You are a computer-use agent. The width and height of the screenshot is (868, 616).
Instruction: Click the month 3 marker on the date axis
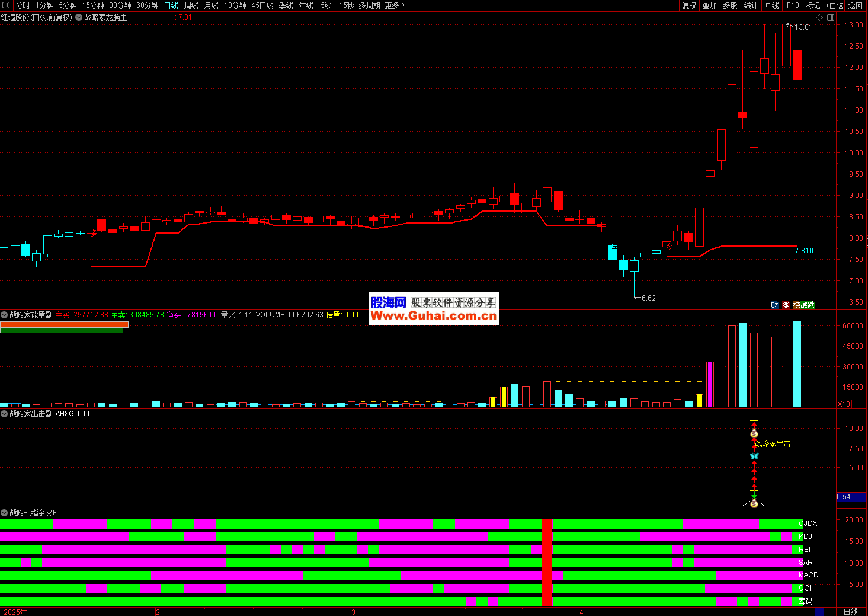pos(353,612)
